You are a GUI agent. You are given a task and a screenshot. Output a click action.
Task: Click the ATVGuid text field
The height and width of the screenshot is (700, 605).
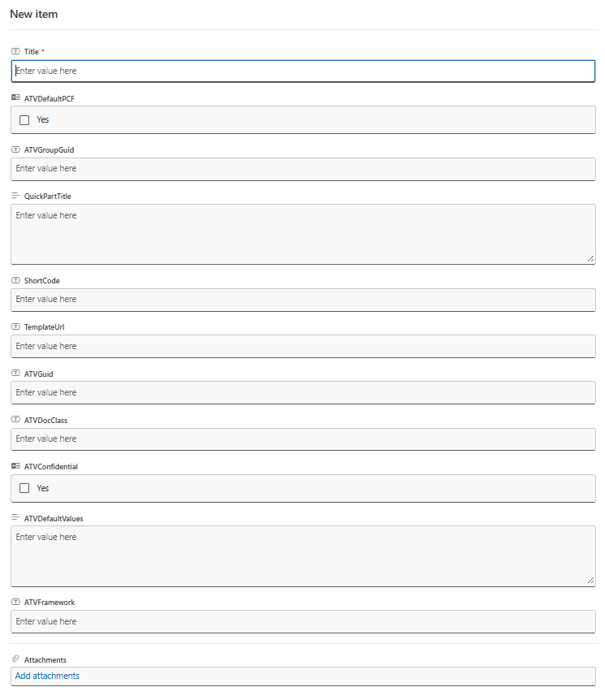click(x=303, y=392)
